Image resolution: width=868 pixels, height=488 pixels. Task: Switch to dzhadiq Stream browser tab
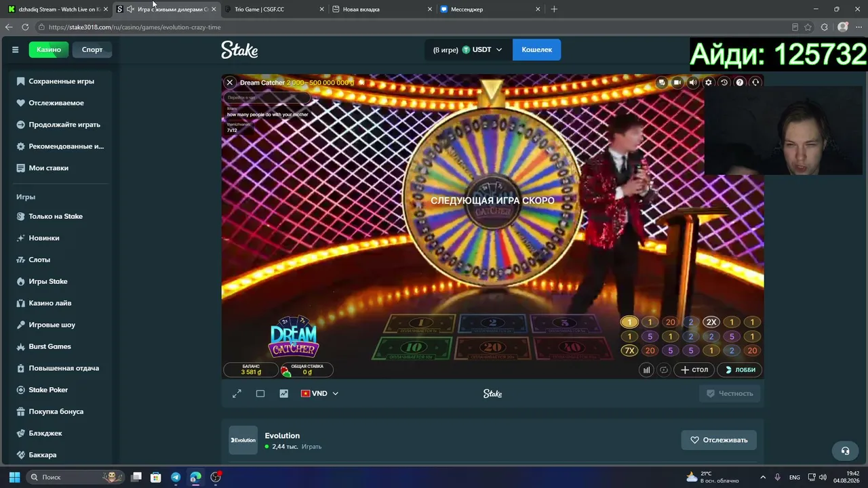click(x=58, y=9)
